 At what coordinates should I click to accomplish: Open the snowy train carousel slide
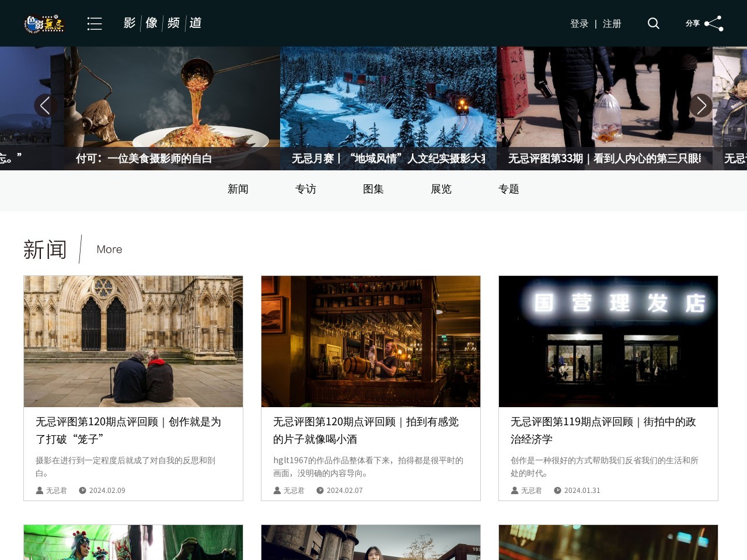coord(388,99)
